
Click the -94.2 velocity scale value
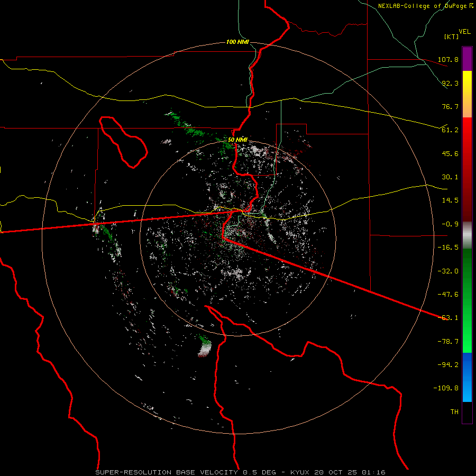click(448, 365)
